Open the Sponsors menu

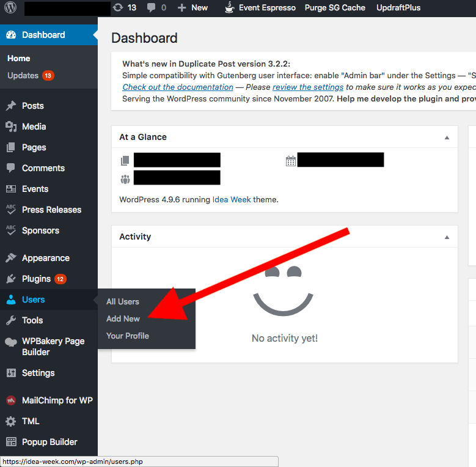point(41,231)
